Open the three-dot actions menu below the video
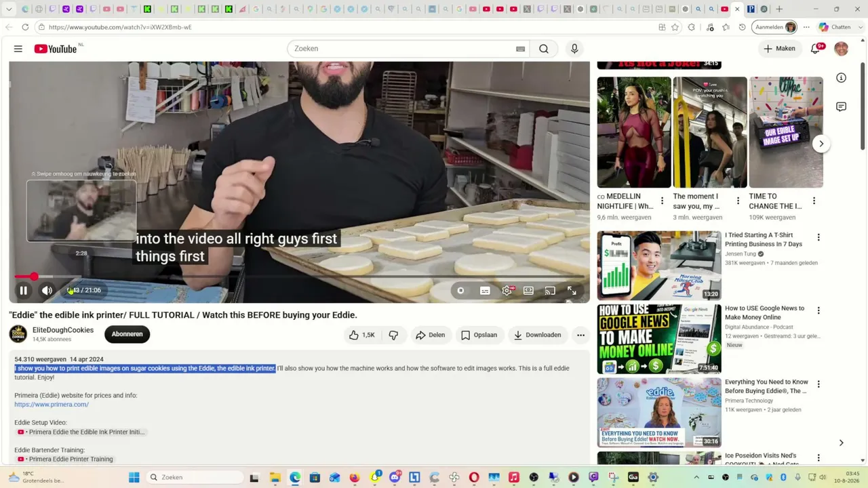This screenshot has width=868, height=488. [x=580, y=335]
